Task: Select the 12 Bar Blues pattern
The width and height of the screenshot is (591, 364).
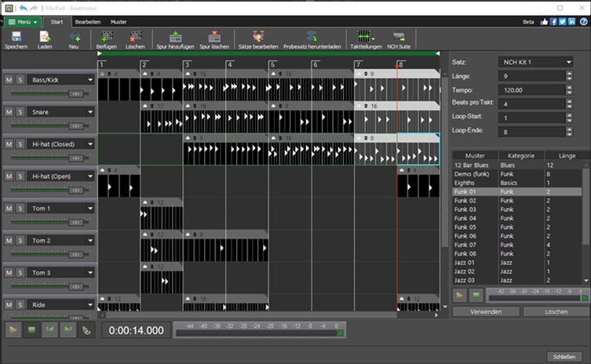Action: [517, 165]
